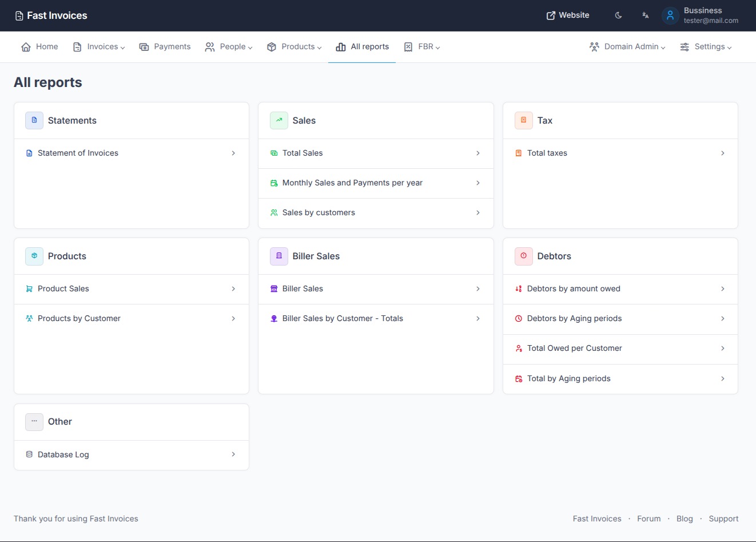
Task: Go to the Home nav item
Action: click(x=39, y=47)
